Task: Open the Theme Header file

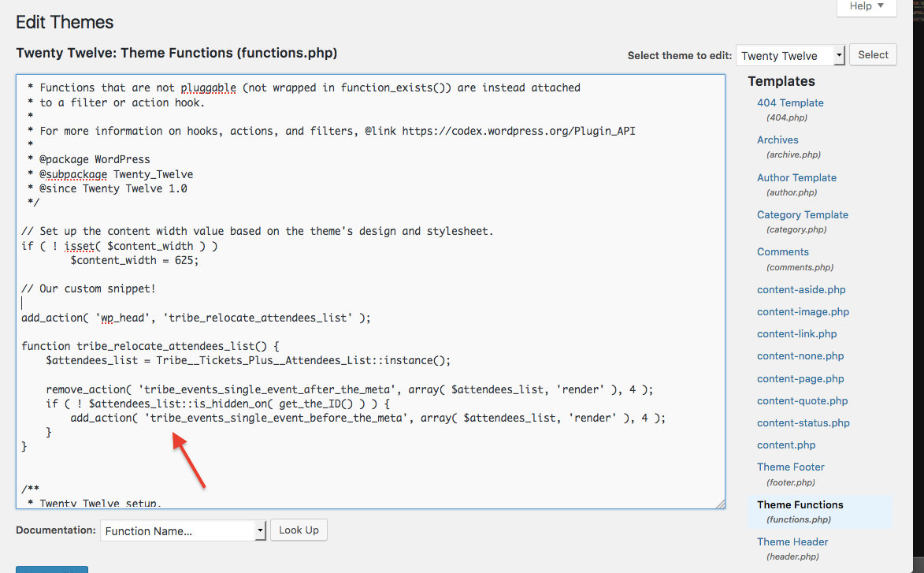Action: 792,541
